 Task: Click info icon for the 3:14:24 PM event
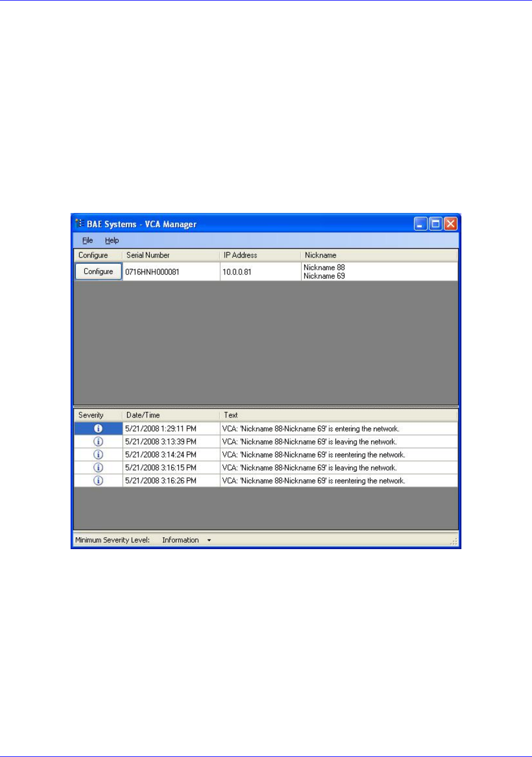98,455
